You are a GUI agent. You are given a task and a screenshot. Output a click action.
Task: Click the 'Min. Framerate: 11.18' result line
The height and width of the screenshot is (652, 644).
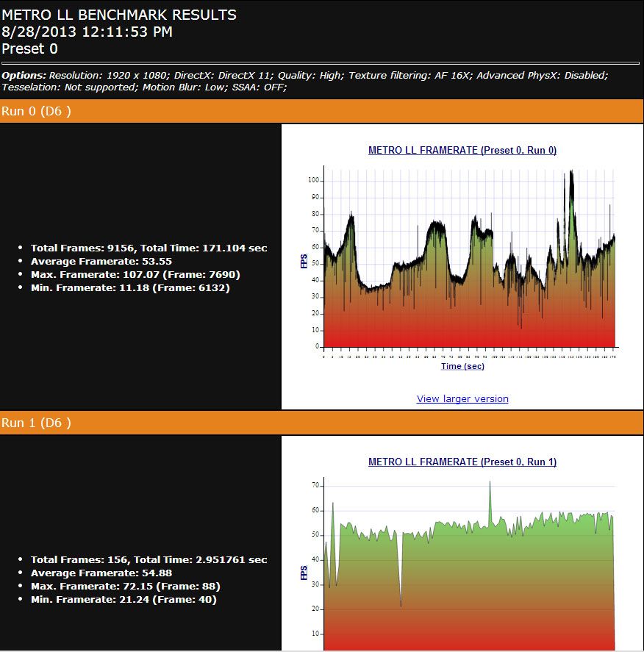(x=130, y=287)
